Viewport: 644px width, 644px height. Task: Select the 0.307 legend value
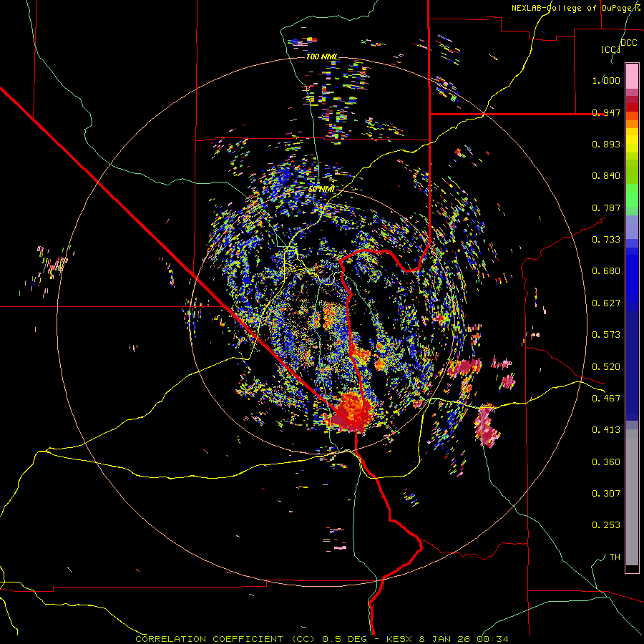tap(606, 494)
